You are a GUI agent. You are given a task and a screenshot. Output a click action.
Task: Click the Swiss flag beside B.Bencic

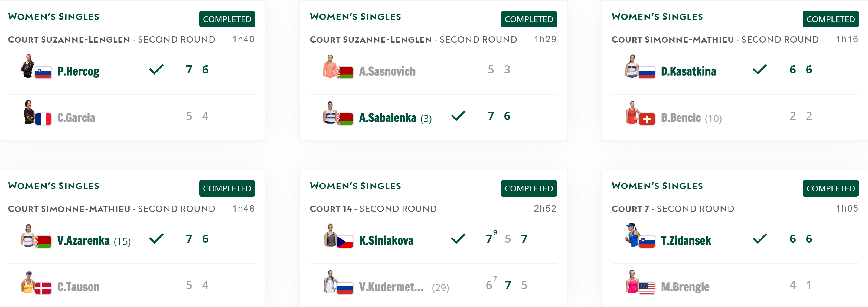pos(647,119)
